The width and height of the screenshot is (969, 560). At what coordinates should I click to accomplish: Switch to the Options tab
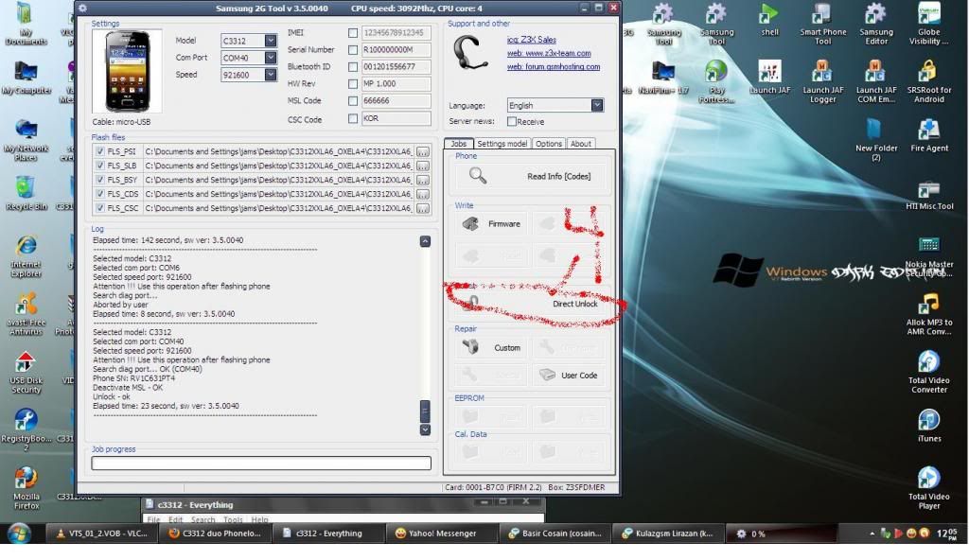(x=549, y=144)
